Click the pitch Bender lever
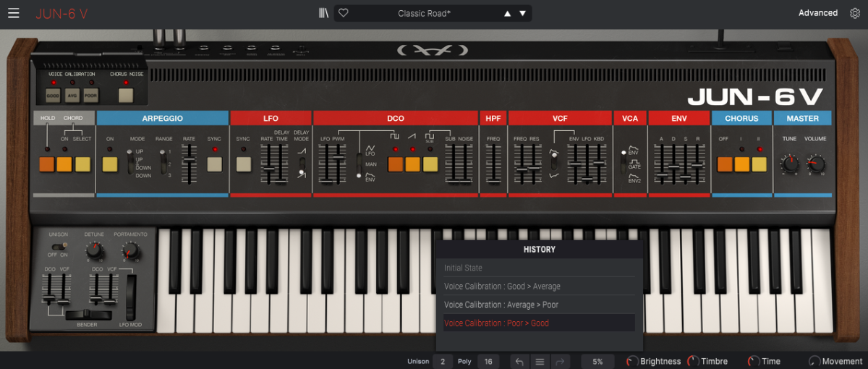Image resolution: width=868 pixels, height=369 pixels. [88, 315]
